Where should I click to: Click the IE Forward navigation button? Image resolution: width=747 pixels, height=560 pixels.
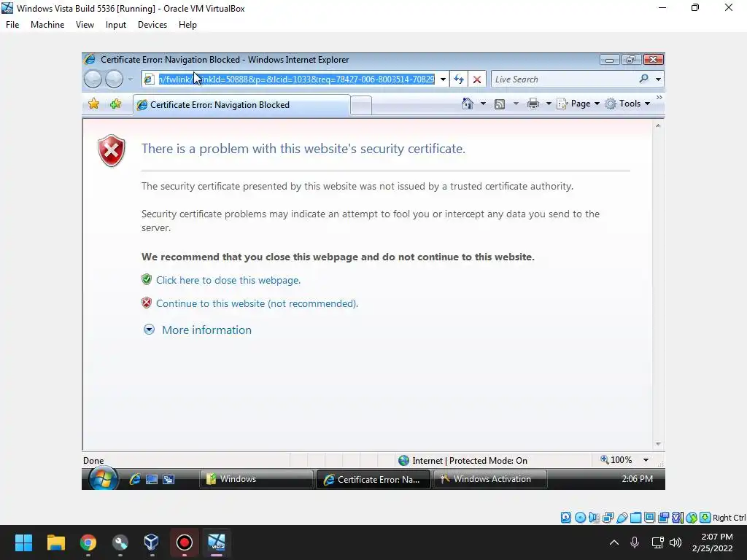pos(114,79)
